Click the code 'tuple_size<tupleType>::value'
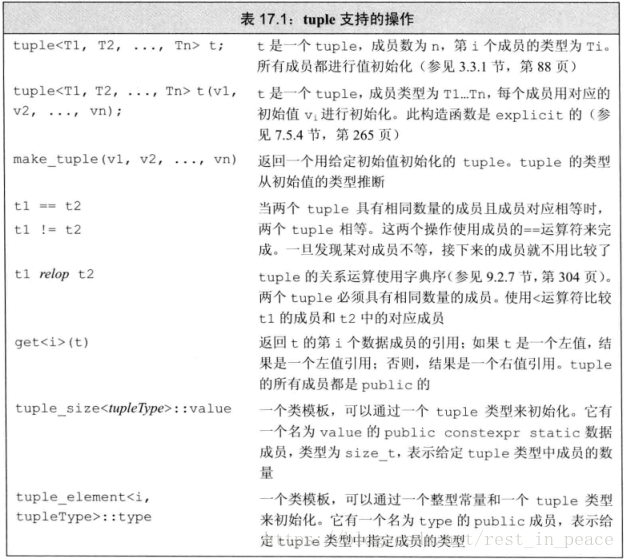This screenshot has height=559, width=625. coord(123,409)
